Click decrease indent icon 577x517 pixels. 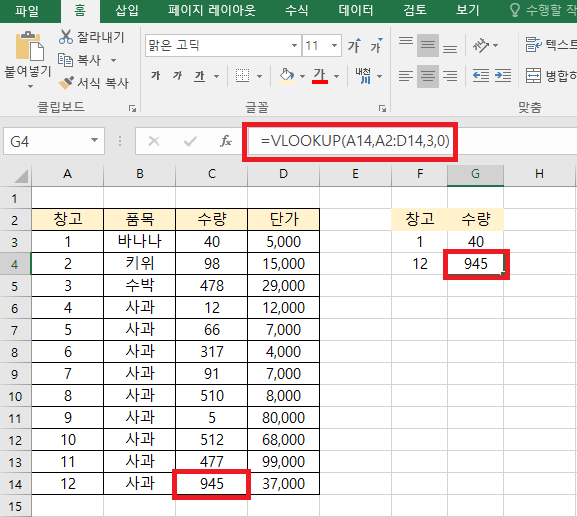pyautogui.click(x=481, y=76)
